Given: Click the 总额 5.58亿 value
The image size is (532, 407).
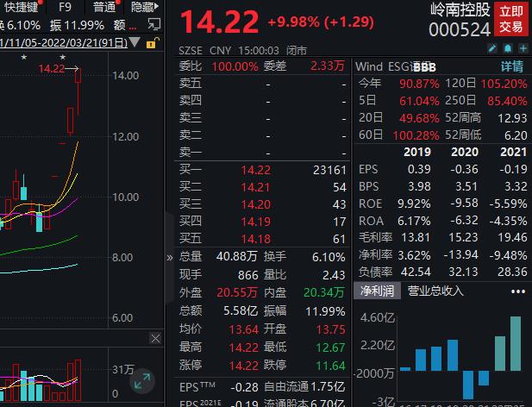Looking at the screenshot, I should (x=241, y=310).
